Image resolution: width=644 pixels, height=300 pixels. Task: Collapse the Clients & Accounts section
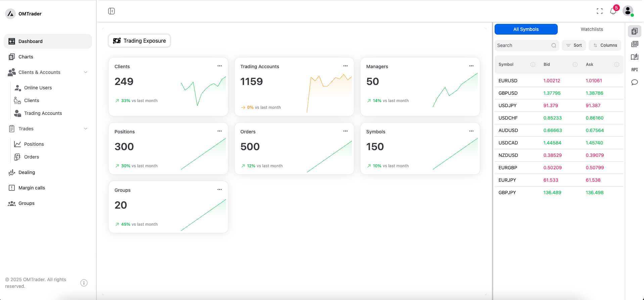click(86, 72)
